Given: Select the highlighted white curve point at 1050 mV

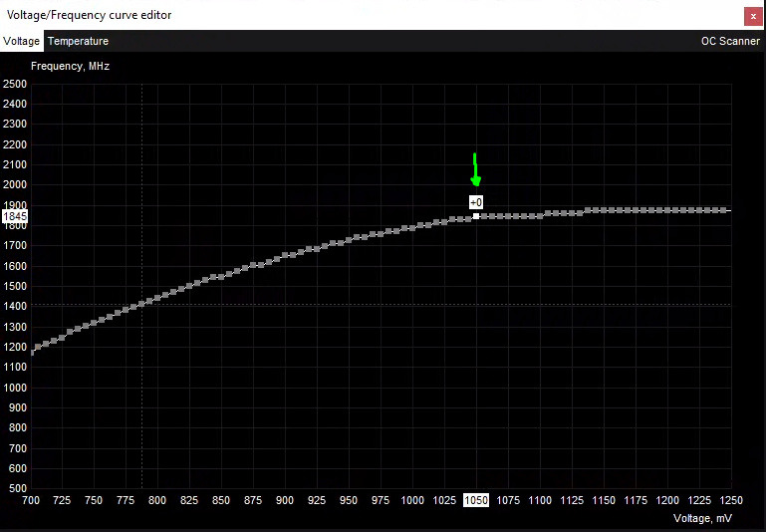Looking at the screenshot, I should click(476, 216).
